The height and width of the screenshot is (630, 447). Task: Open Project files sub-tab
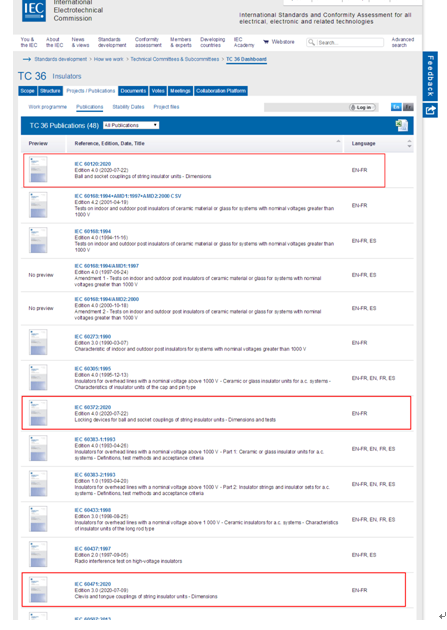[x=166, y=107]
